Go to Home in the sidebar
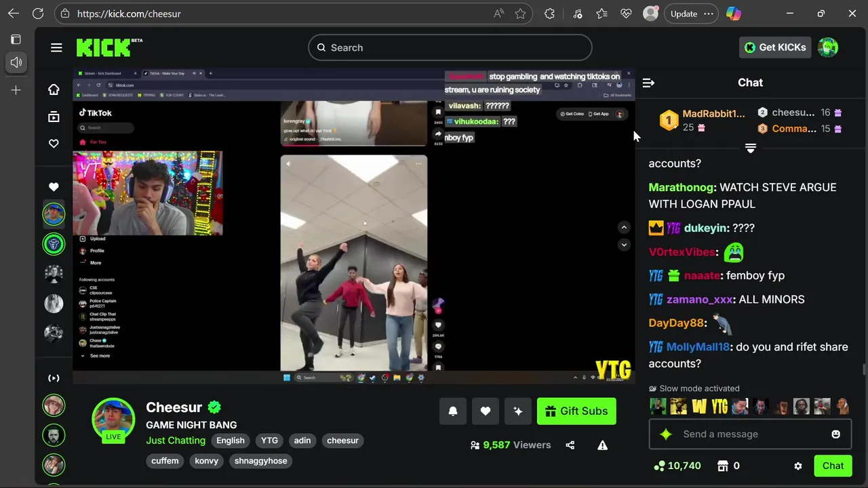Viewport: 868px width, 488px height. point(54,89)
